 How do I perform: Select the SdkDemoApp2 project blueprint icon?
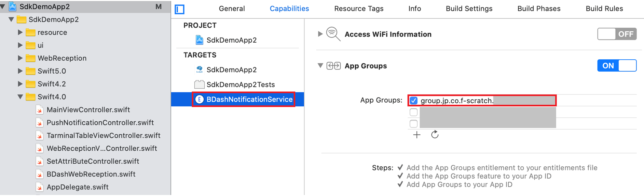pyautogui.click(x=199, y=40)
